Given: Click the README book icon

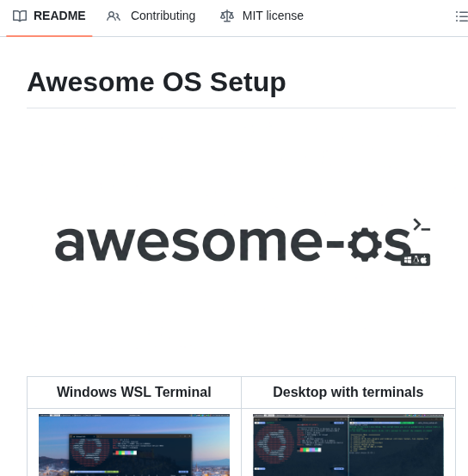Looking at the screenshot, I should pos(20,16).
